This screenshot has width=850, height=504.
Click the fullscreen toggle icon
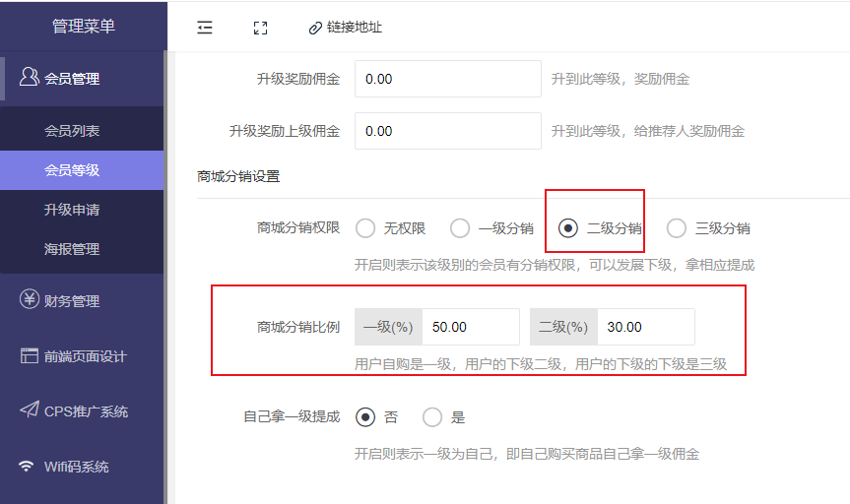pyautogui.click(x=261, y=29)
